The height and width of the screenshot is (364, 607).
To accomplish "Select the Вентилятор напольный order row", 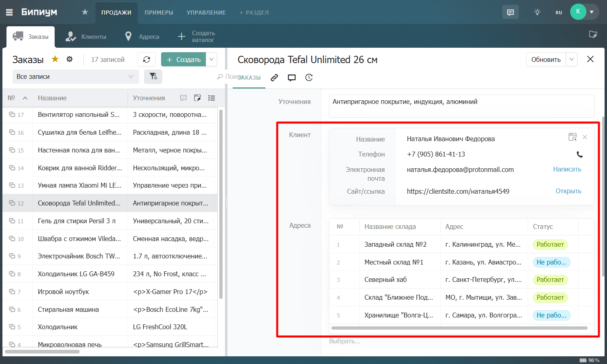I will 110,114.
